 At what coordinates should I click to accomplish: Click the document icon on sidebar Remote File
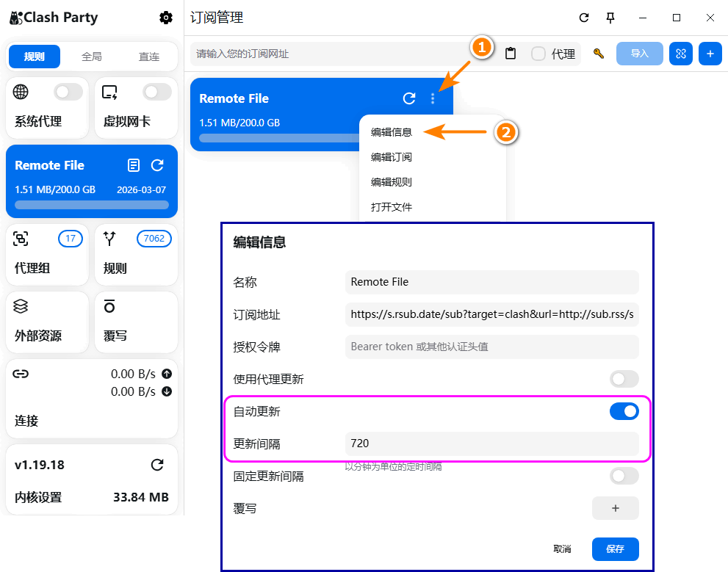[134, 165]
